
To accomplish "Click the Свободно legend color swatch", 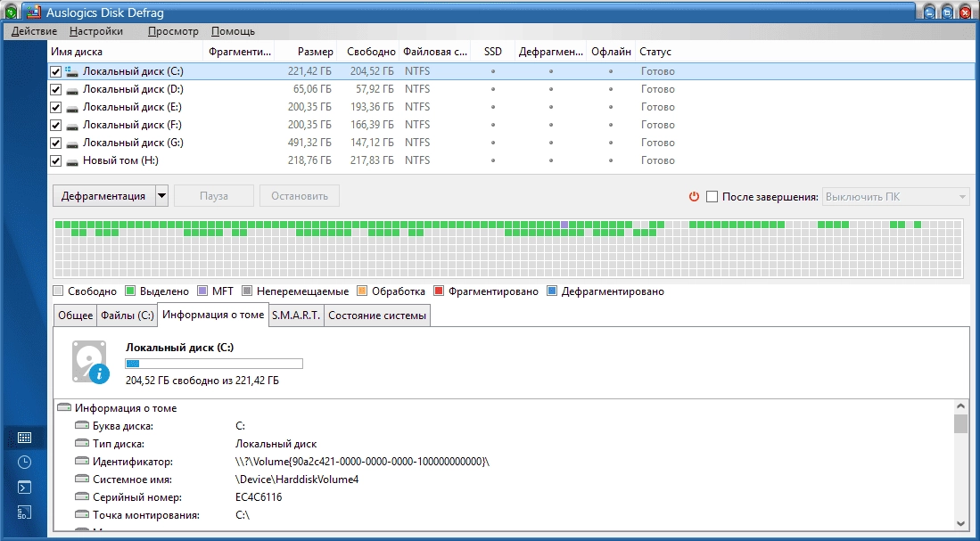I will [58, 291].
